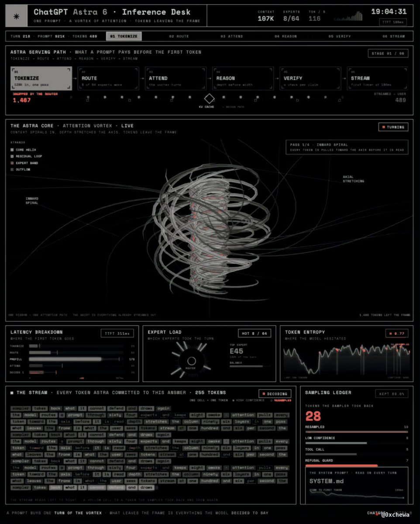420x524 pixels.
Task: Click the asterisk logo icon in the header
Action: point(17,16)
